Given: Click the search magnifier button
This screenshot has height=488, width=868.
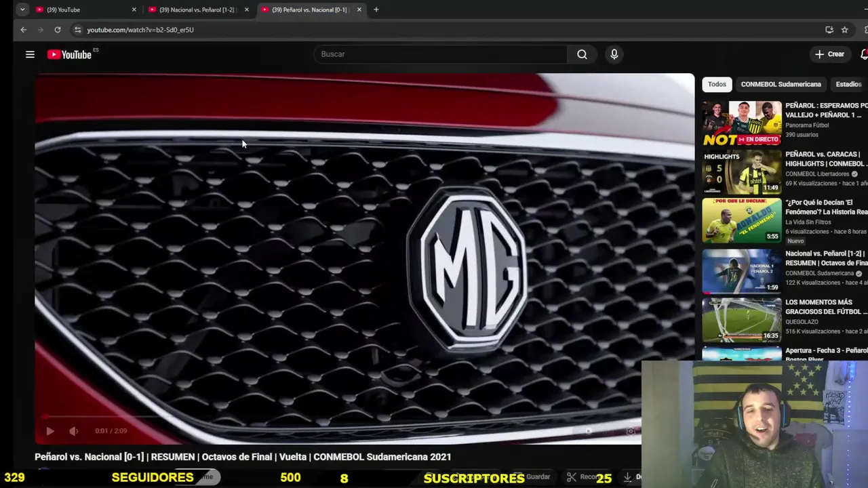Looking at the screenshot, I should 582,54.
